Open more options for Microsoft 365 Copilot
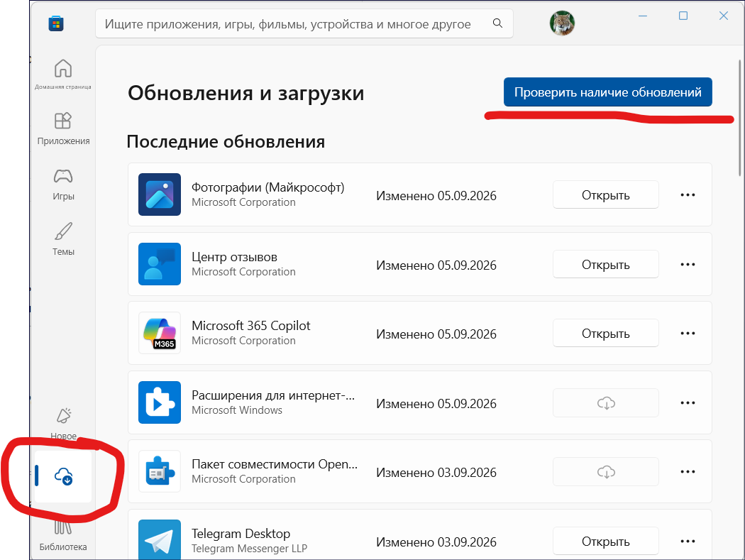 click(x=688, y=334)
